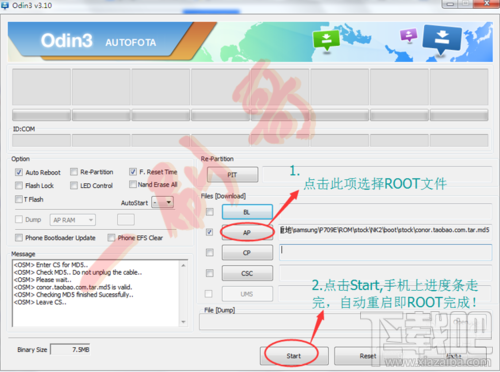This screenshot has height=372, width=500.
Task: Open the AP RAM dump dropdown
Action: pyautogui.click(x=73, y=220)
